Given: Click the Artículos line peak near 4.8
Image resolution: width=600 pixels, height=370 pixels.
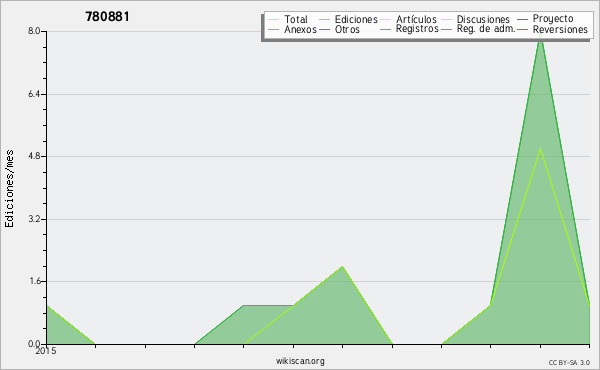Looking at the screenshot, I should (540, 148).
